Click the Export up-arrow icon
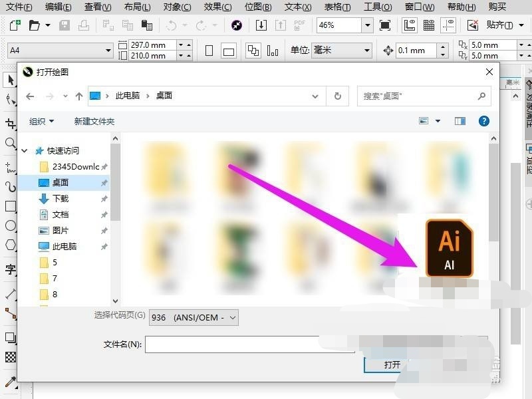The width and height of the screenshot is (532, 399). (280, 25)
